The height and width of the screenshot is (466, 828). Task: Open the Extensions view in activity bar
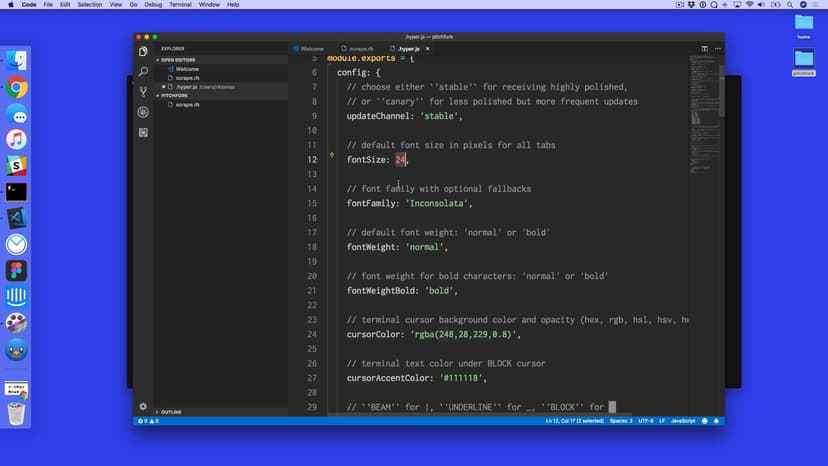pos(143,132)
